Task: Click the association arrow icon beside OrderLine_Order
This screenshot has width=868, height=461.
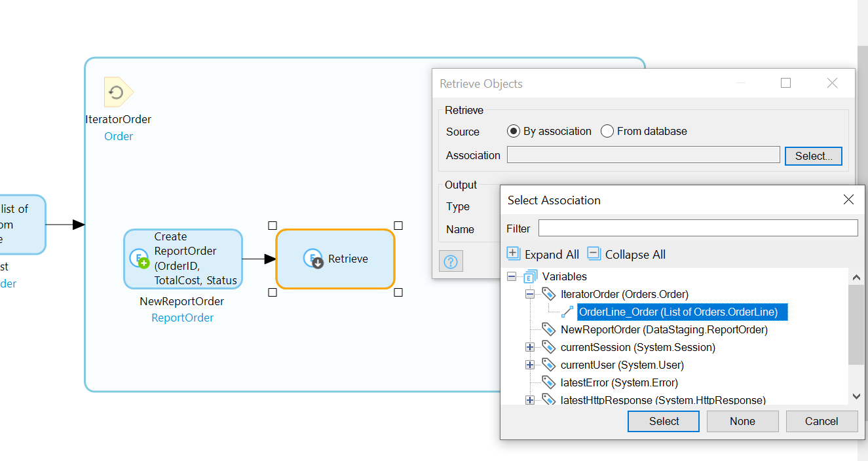Action: point(566,312)
